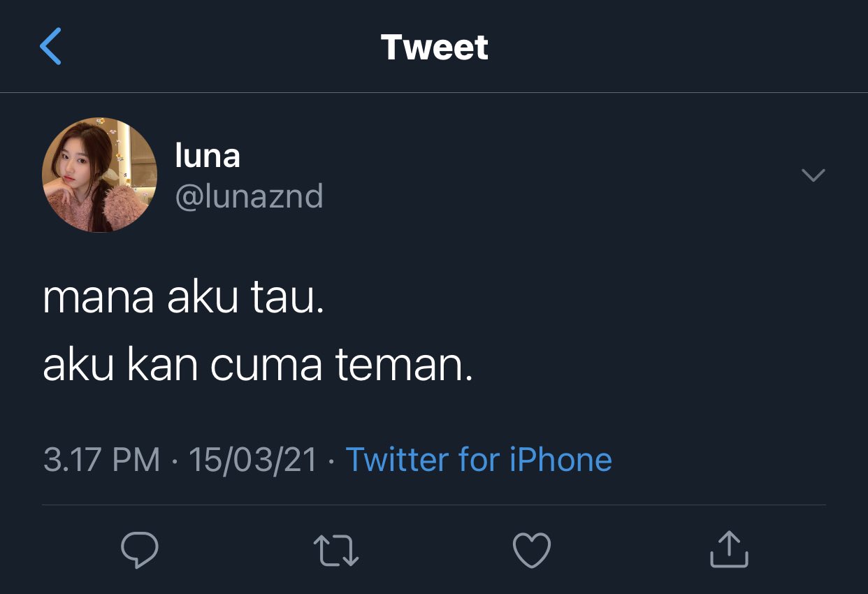Viewport: 868px width, 594px height.
Task: Like the tweet with the heart icon
Action: coord(532,549)
